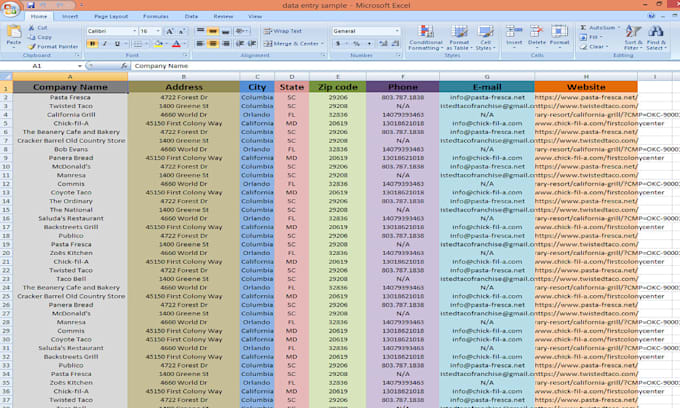The width and height of the screenshot is (680, 408).
Task: Select all cells with corner button
Action: [6, 77]
